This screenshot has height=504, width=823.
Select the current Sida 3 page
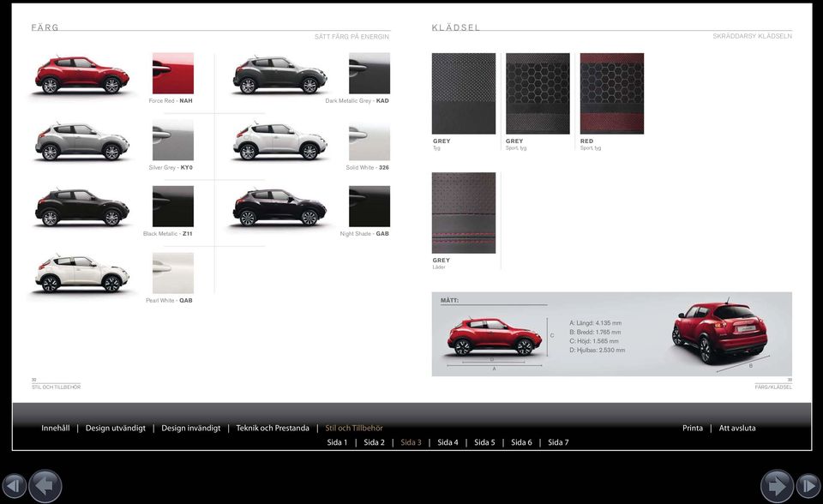pyautogui.click(x=411, y=442)
